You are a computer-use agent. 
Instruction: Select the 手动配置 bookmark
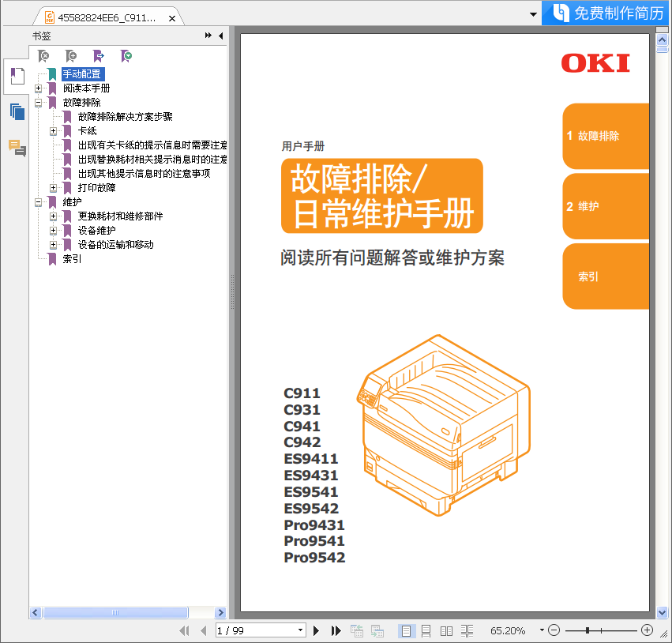(82, 74)
